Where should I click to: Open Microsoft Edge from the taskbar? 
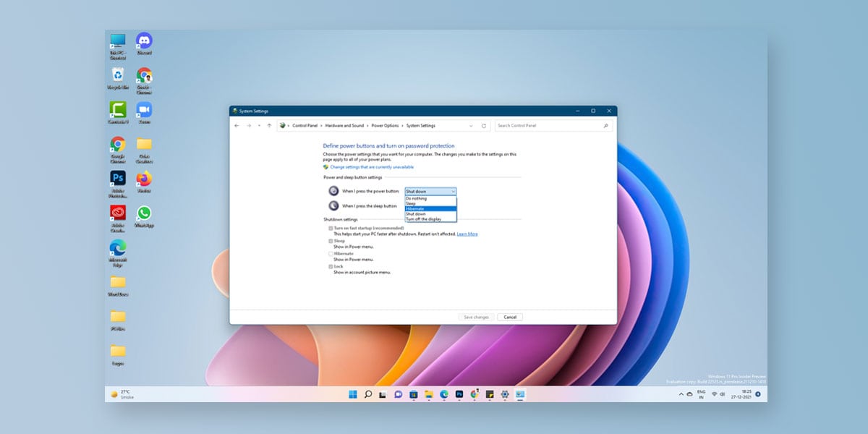(443, 396)
